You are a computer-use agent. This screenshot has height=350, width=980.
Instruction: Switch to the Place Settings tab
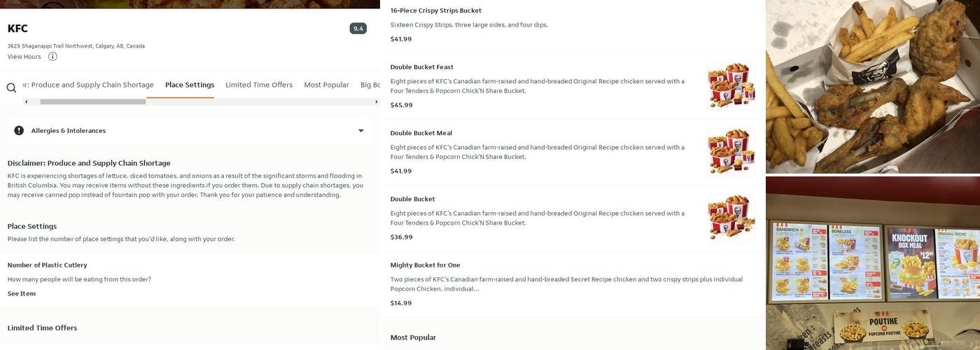point(190,85)
